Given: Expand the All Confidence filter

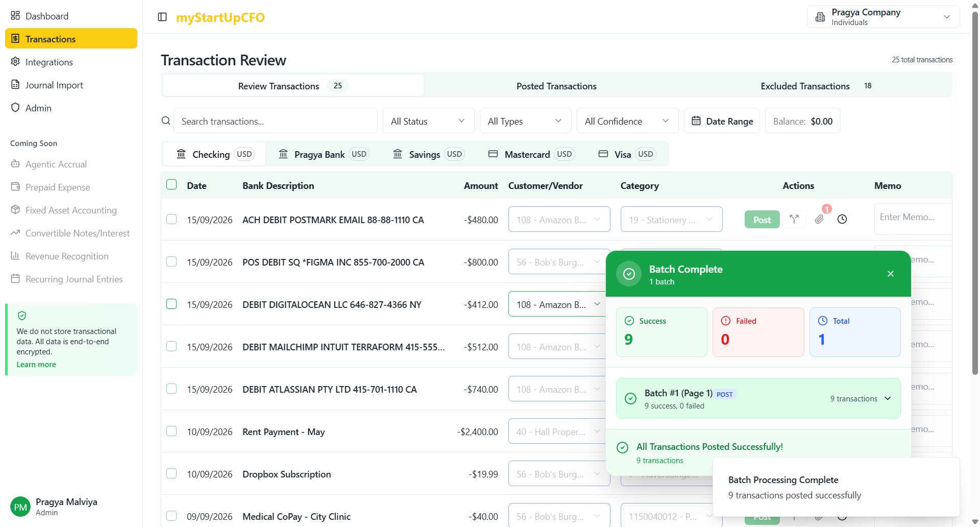Looking at the screenshot, I should click(627, 121).
